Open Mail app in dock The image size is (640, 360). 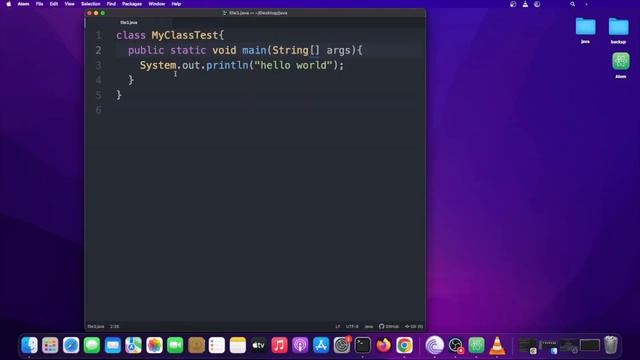113,345
